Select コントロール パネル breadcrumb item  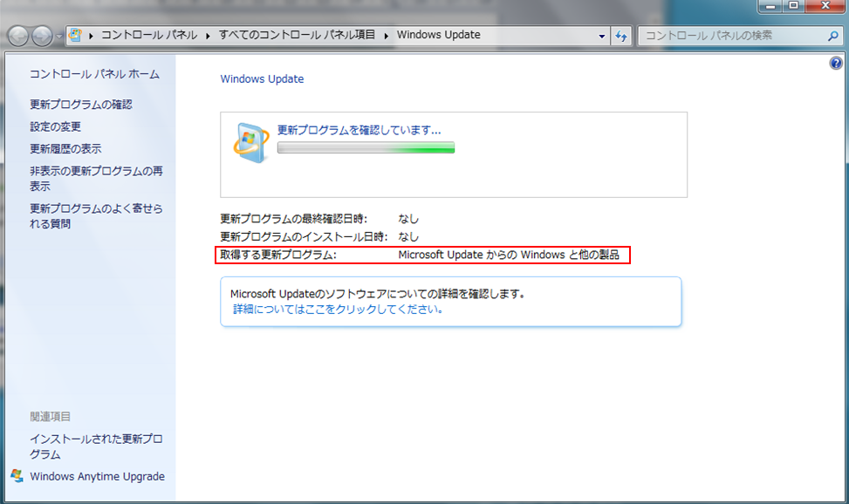pyautogui.click(x=149, y=35)
